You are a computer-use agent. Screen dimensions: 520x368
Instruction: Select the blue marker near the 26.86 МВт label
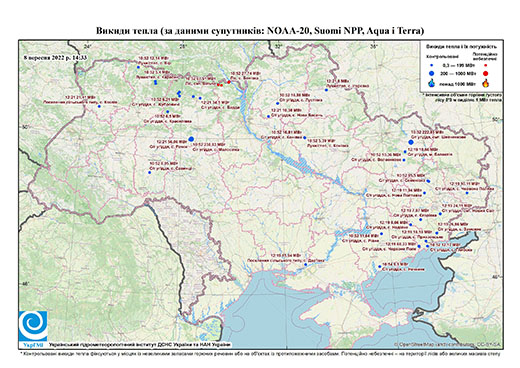(x=437, y=233)
